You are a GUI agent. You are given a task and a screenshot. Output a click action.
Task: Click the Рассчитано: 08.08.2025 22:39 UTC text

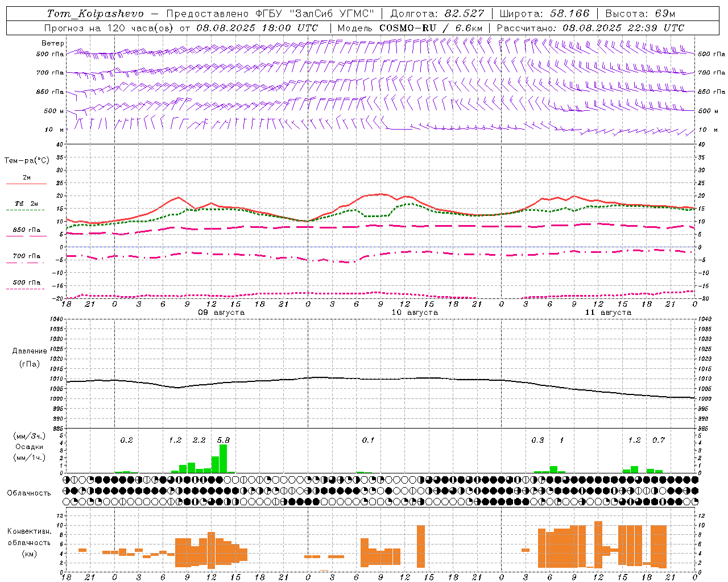[x=590, y=28]
